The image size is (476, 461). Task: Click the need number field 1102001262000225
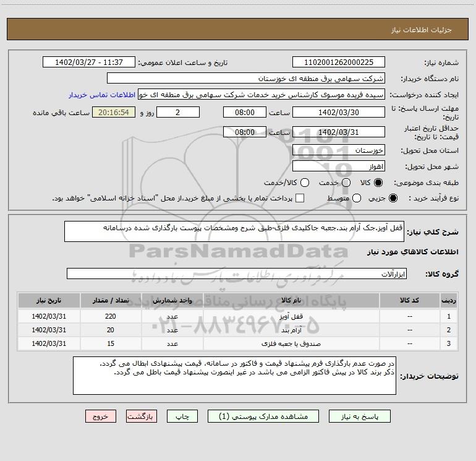click(x=339, y=62)
